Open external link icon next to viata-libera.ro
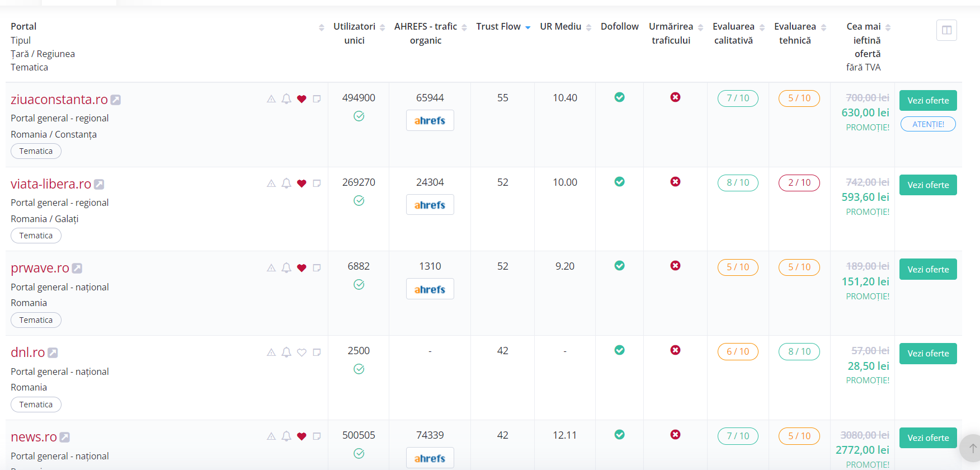Screen dimensions: 980x470 (x=99, y=184)
